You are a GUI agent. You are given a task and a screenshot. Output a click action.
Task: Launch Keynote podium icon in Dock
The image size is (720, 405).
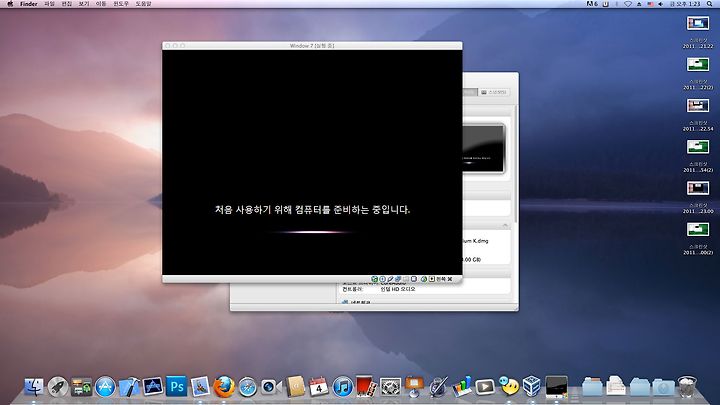(414, 387)
